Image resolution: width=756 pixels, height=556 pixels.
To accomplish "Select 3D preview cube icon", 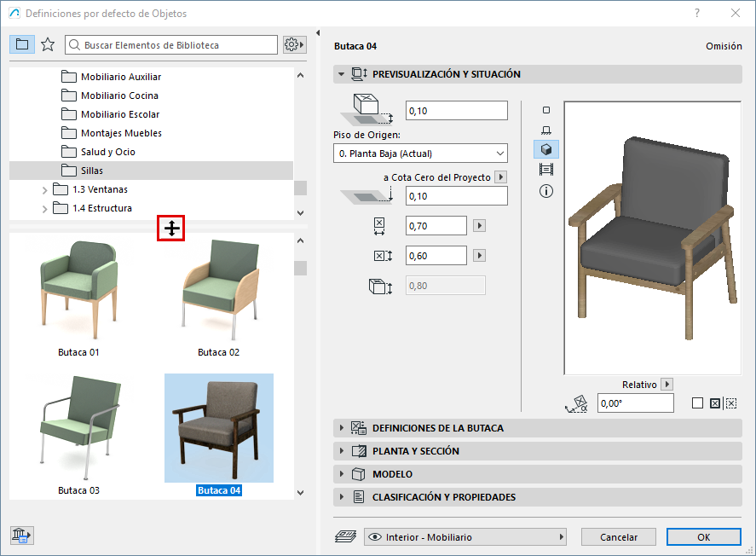I will [x=546, y=149].
